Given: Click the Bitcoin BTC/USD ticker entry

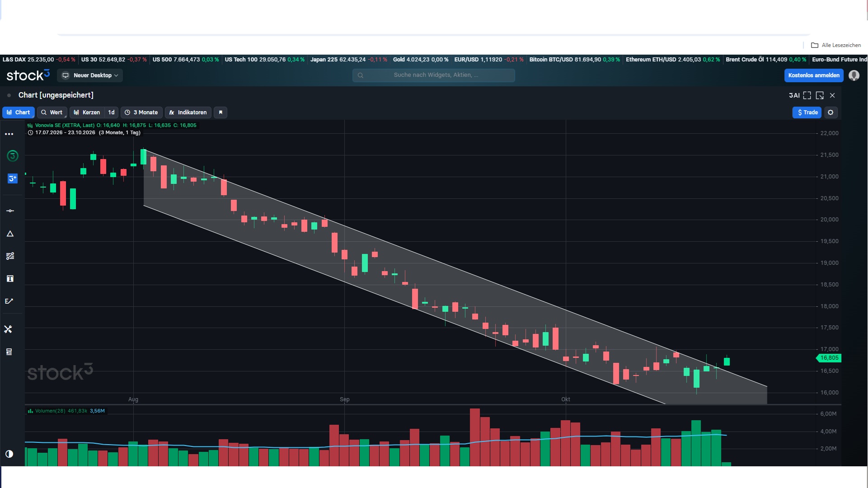Looking at the screenshot, I should tap(575, 60).
